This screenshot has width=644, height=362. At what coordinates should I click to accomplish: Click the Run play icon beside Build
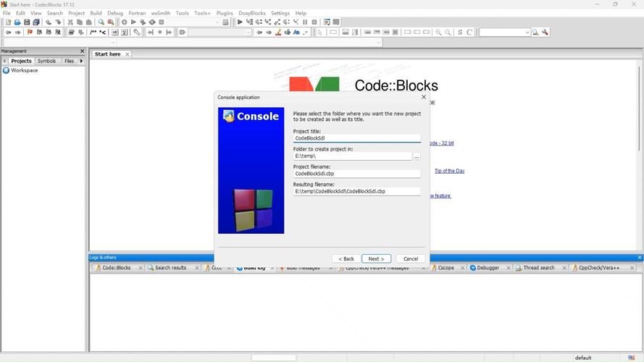pyautogui.click(x=133, y=22)
